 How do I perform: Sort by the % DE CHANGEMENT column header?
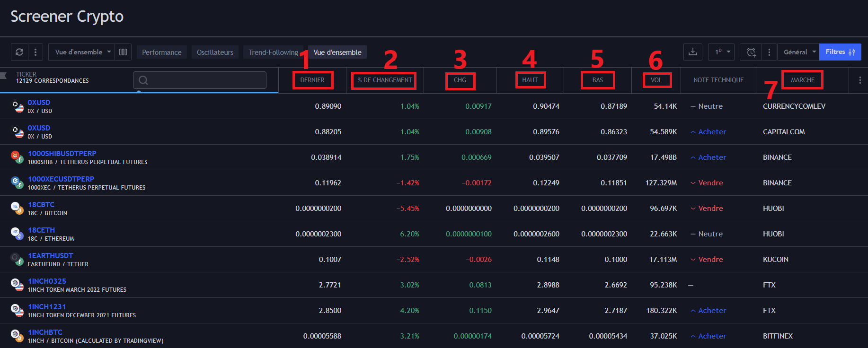[384, 80]
